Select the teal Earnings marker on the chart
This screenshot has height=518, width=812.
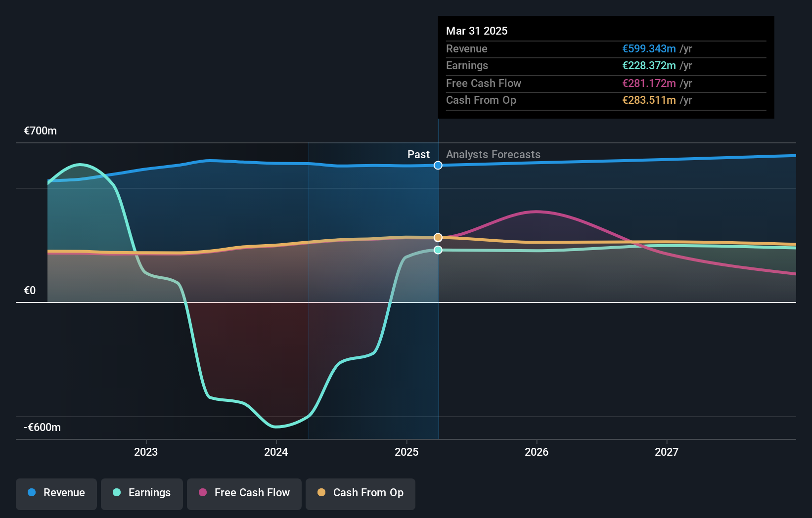coord(438,250)
